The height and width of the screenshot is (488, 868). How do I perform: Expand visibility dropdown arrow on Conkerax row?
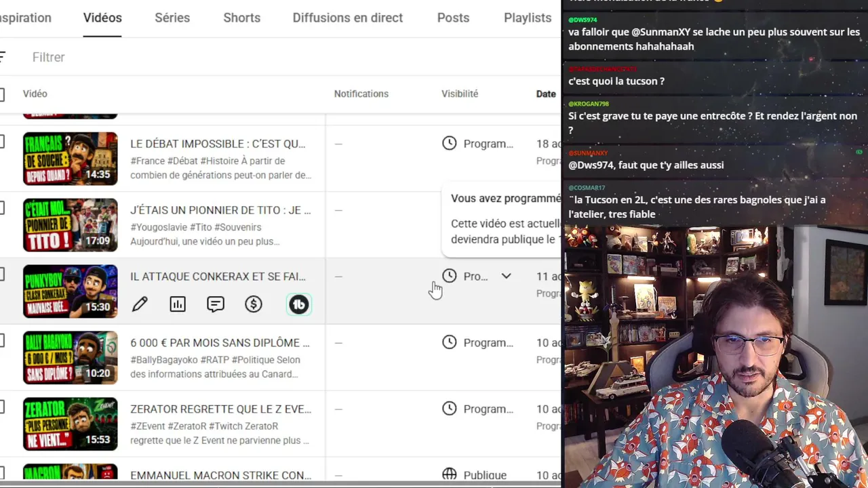pyautogui.click(x=506, y=277)
